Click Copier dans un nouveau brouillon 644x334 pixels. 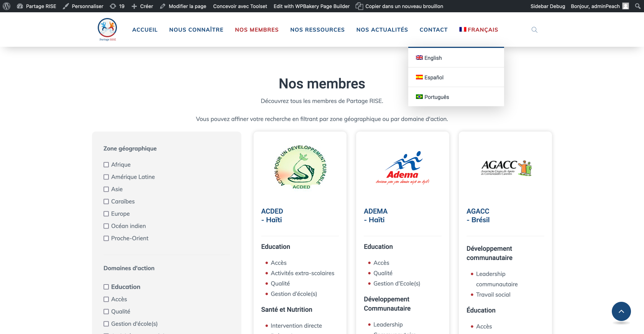click(399, 6)
